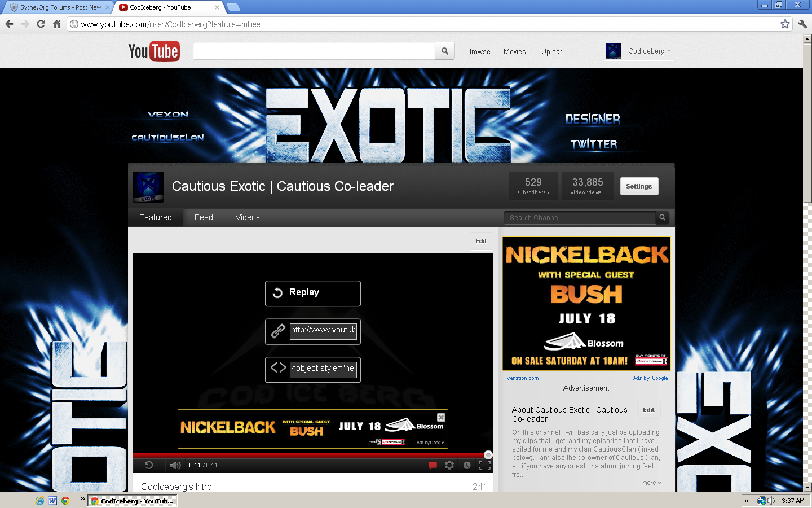Viewport: 812px width, 508px height.
Task: Open CodIceberg's Intro video title
Action: click(176, 487)
